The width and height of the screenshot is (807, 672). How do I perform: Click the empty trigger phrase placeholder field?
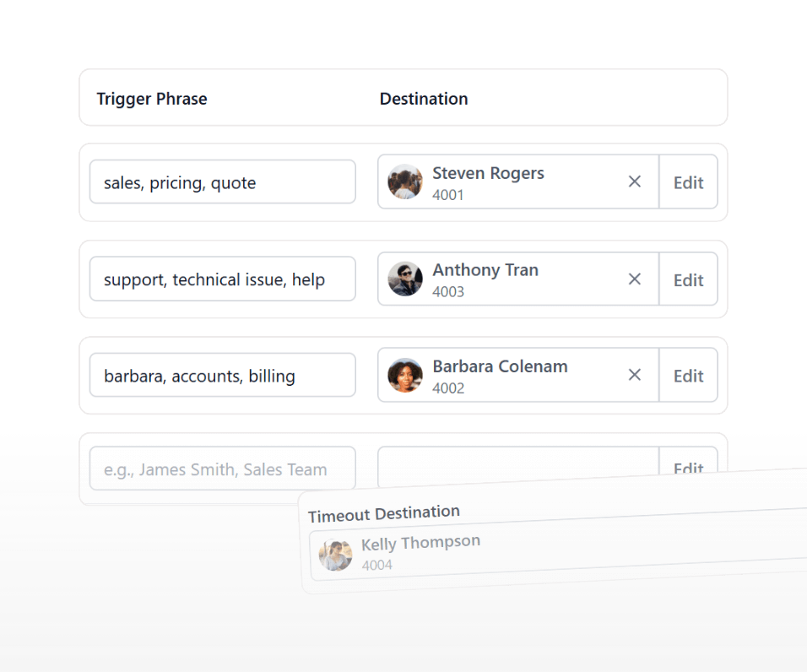tap(222, 468)
